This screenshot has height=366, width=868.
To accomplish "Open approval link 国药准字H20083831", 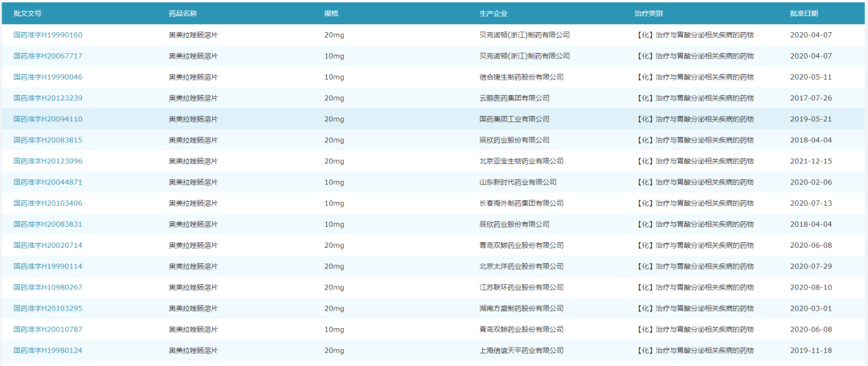I will pyautogui.click(x=48, y=224).
